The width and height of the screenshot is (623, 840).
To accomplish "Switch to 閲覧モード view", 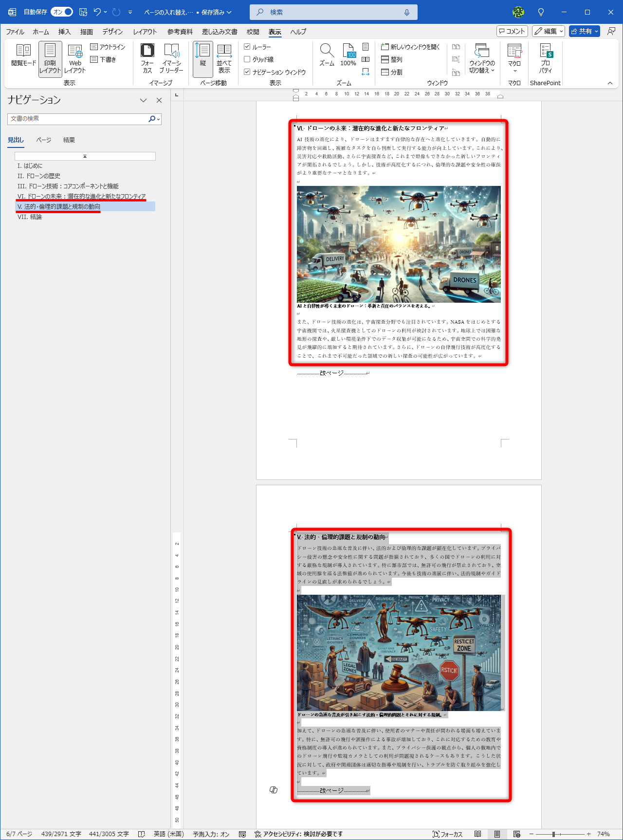I will point(23,55).
